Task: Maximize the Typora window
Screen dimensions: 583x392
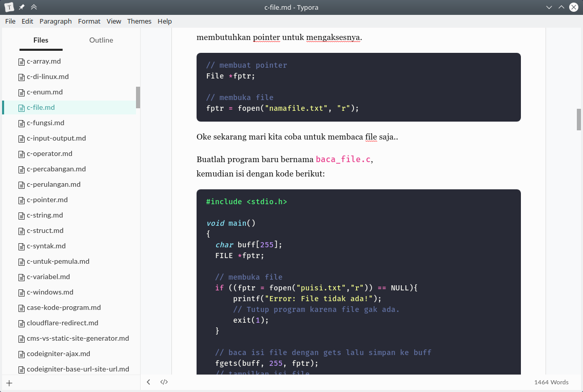Action: pos(561,7)
